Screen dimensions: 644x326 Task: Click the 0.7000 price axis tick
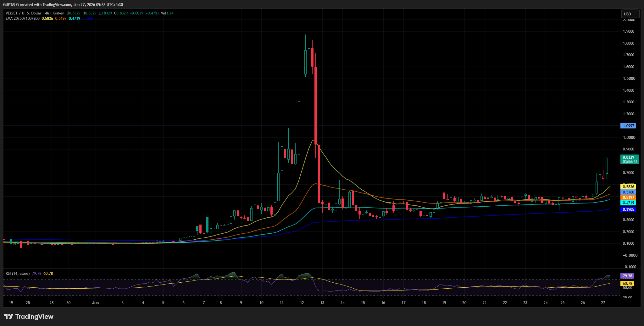629,173
